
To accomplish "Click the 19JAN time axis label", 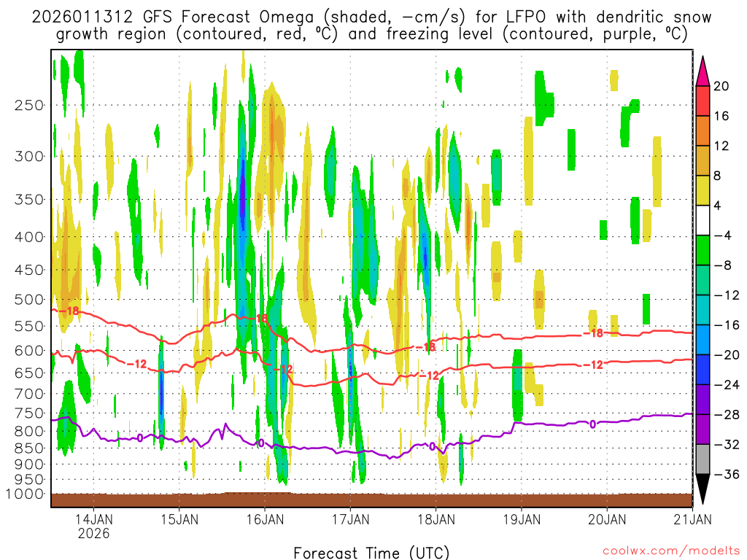I will (521, 520).
